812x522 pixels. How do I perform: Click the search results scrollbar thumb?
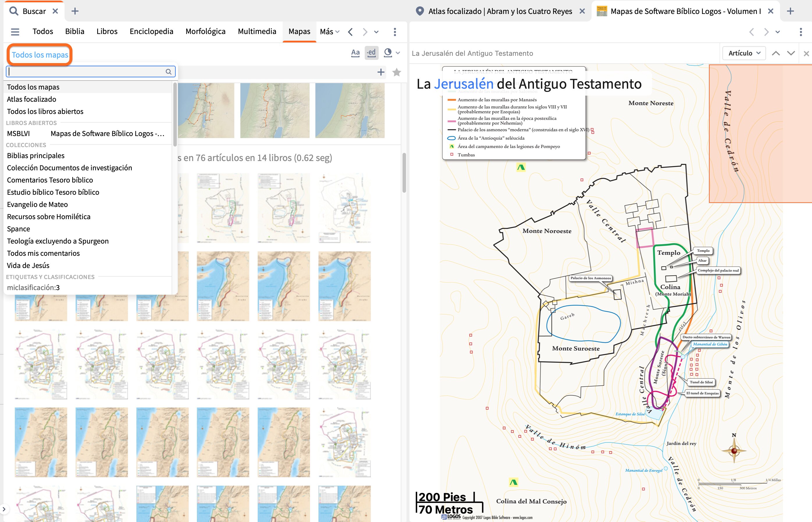click(x=404, y=173)
